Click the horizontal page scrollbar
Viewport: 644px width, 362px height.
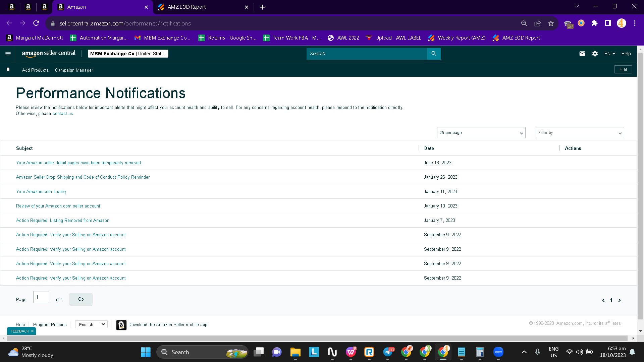pos(317,339)
